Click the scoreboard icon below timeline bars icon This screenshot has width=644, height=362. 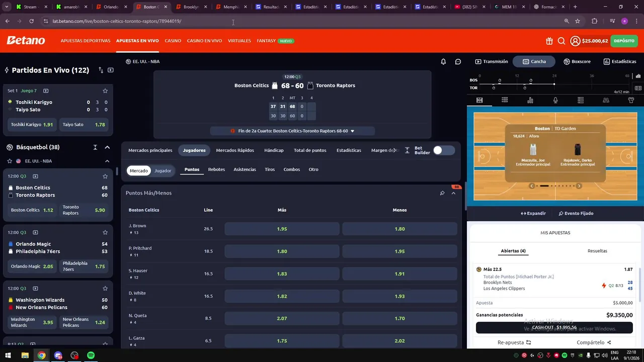(x=638, y=88)
